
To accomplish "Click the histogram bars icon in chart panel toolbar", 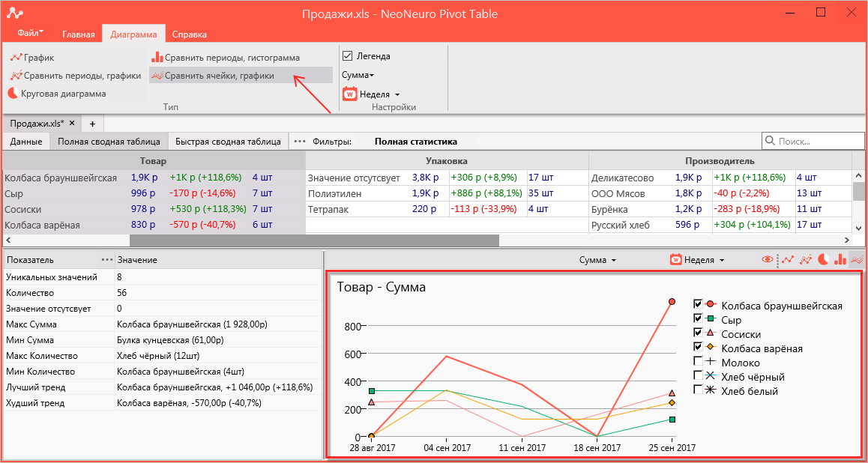I will 840,259.
